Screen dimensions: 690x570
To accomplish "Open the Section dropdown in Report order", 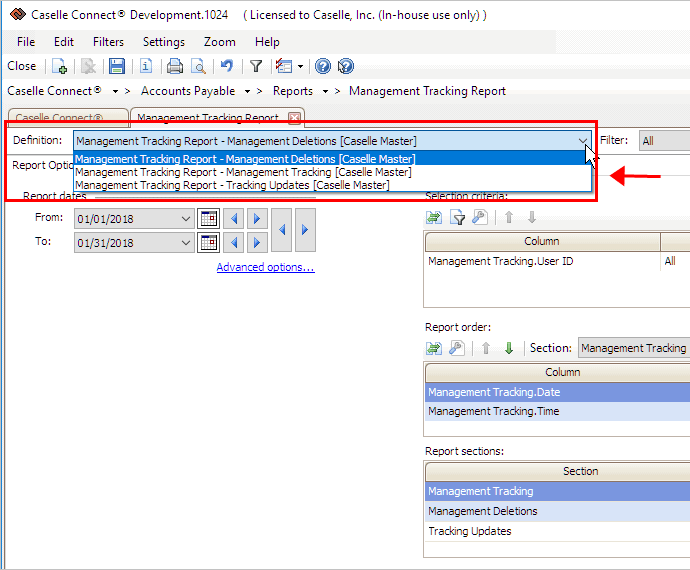I will [632, 348].
